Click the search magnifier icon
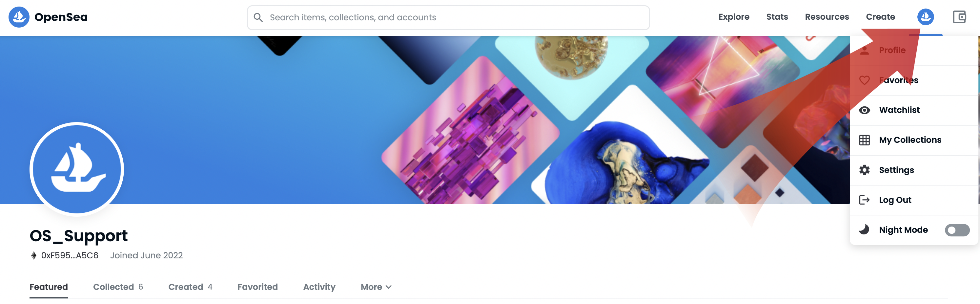The height and width of the screenshot is (304, 980). [x=258, y=17]
